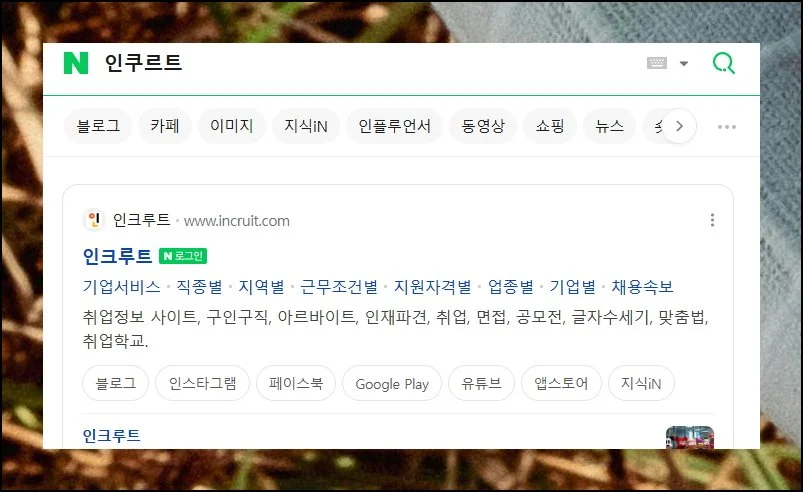Open the vertical three-dot menu of Incruit result
Viewport: 803px width, 492px height.
[712, 220]
